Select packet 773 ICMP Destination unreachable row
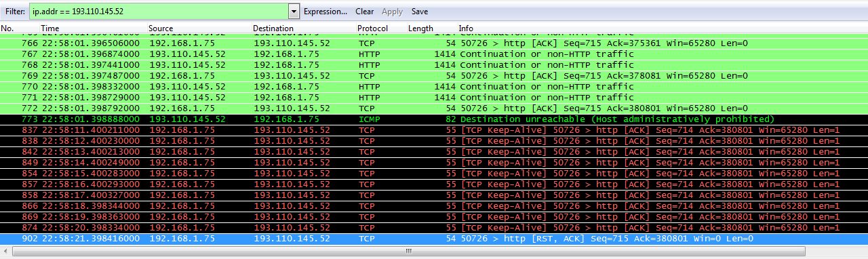 [434, 119]
